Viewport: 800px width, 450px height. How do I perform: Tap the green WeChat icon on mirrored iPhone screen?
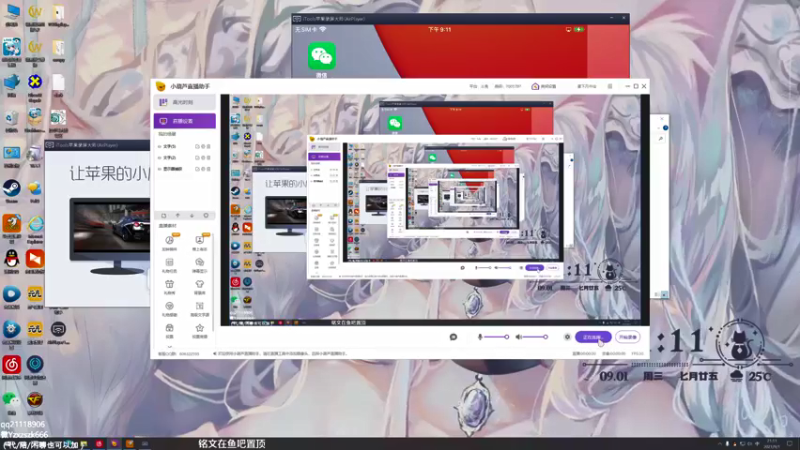point(322,56)
